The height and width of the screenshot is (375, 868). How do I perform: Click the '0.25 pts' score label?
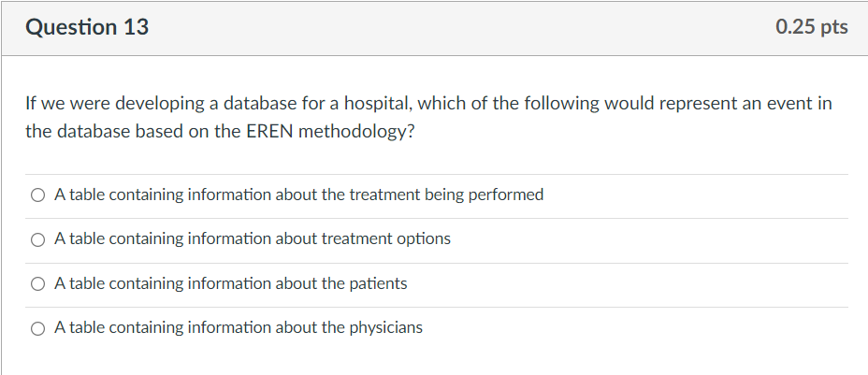(x=812, y=26)
